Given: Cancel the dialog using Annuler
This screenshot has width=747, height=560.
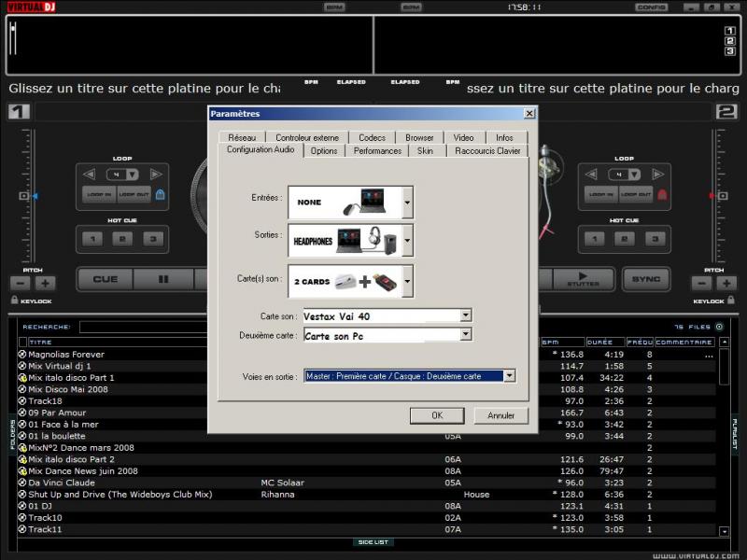Looking at the screenshot, I should (x=500, y=415).
